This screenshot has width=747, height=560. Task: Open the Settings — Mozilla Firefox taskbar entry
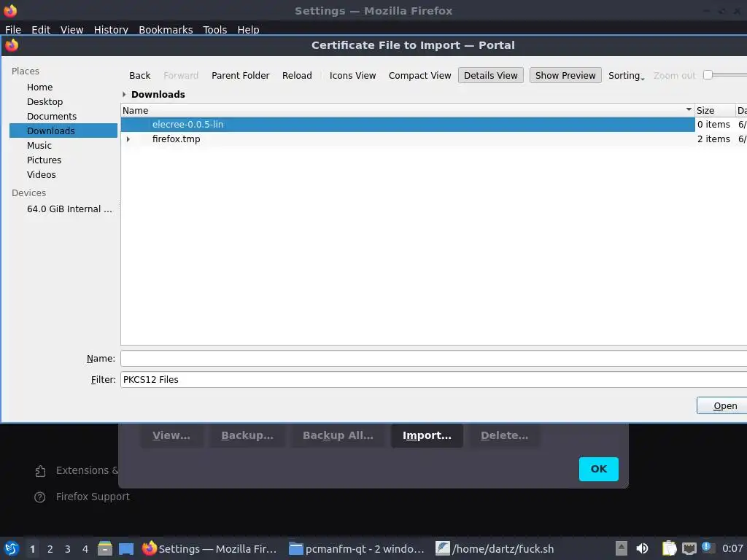point(209,548)
